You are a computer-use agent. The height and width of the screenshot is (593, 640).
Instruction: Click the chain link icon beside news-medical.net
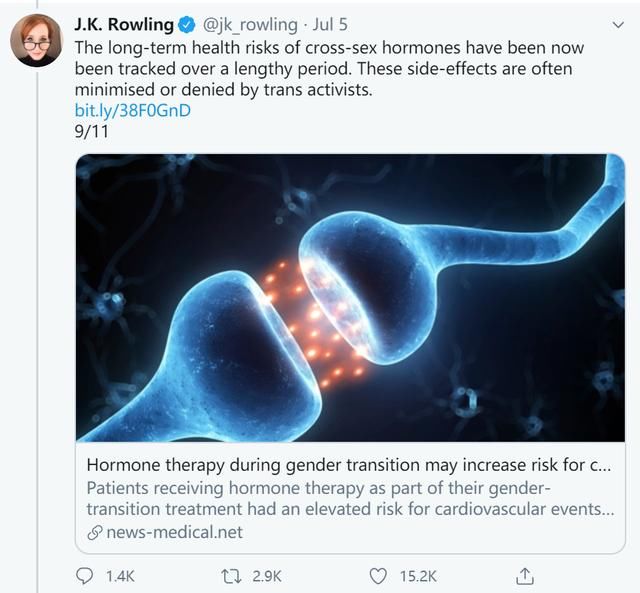(x=95, y=532)
